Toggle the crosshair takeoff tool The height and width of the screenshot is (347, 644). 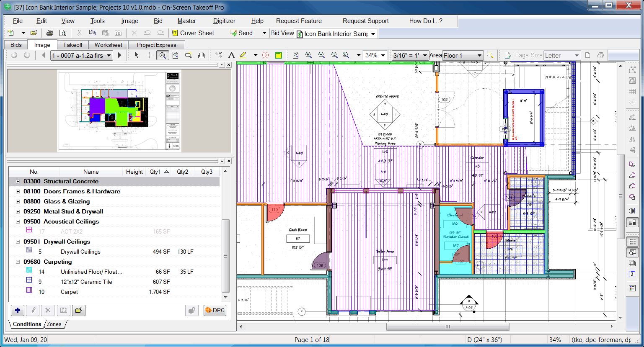[x=149, y=55]
